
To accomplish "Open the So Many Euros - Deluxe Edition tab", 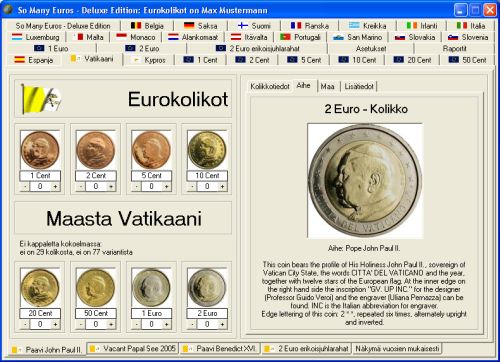I will click(63, 26).
